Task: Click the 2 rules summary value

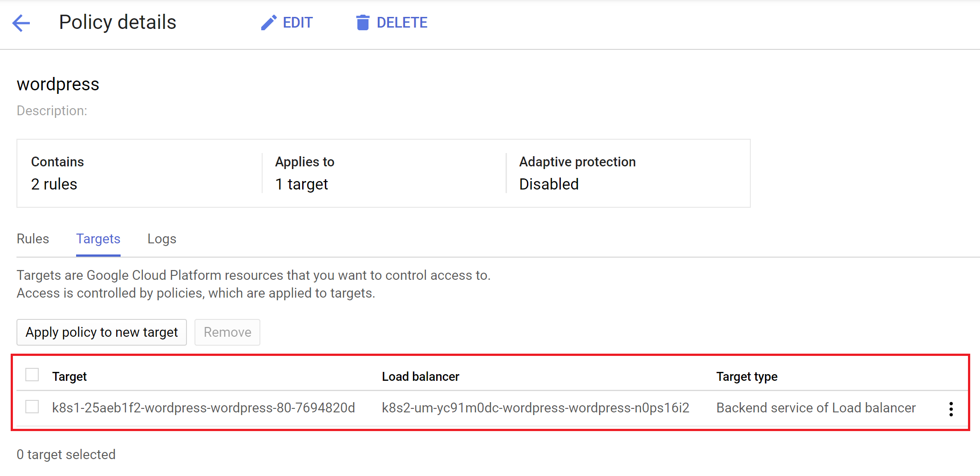Action: coord(54,184)
